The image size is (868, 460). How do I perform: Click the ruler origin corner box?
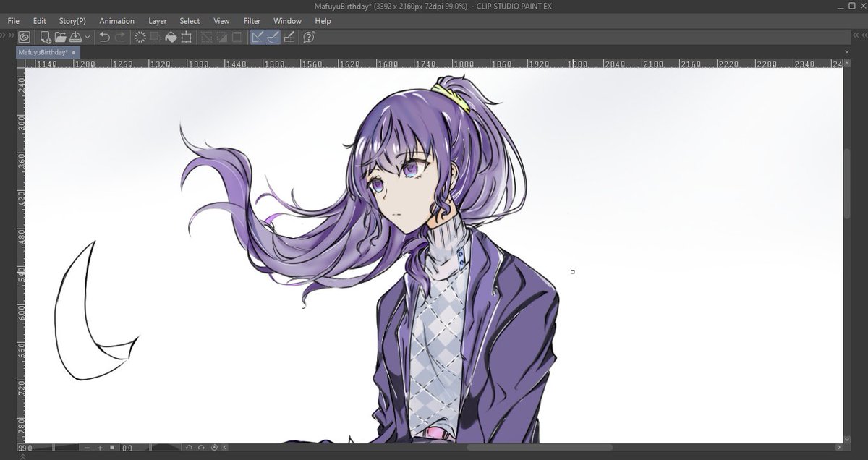coord(21,64)
